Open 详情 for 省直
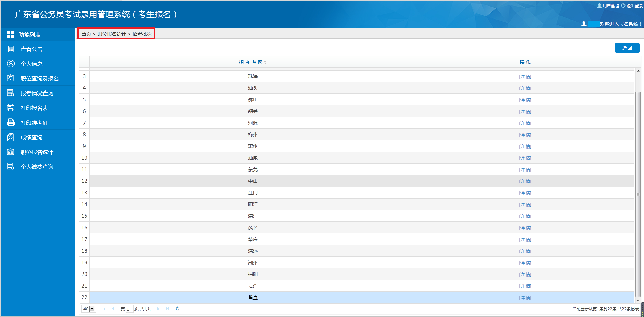Screen dimensions: 644x317 pyautogui.click(x=525, y=298)
